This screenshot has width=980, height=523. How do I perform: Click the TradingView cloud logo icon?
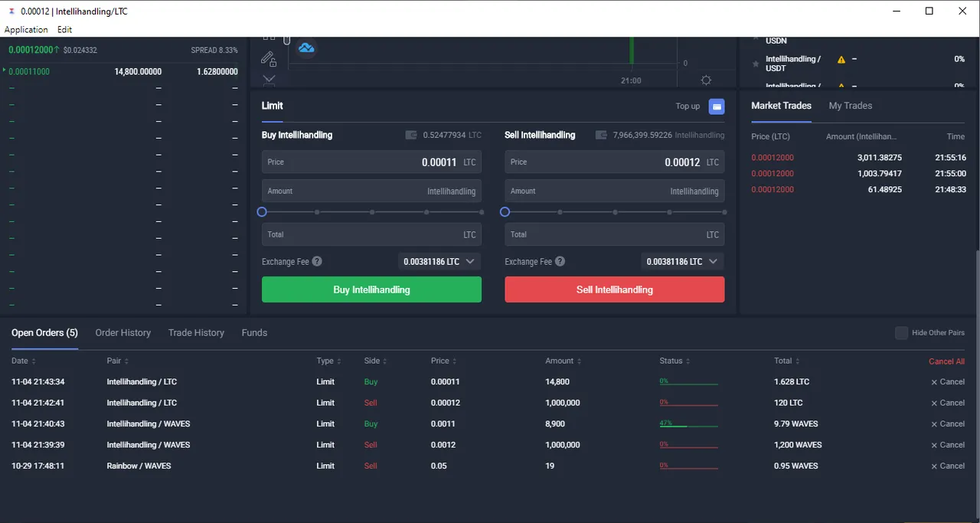(306, 48)
